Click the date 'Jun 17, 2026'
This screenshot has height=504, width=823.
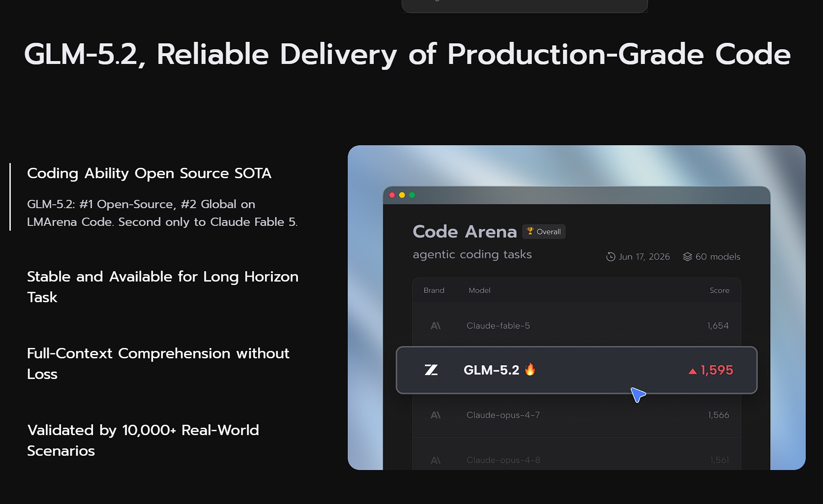click(644, 257)
